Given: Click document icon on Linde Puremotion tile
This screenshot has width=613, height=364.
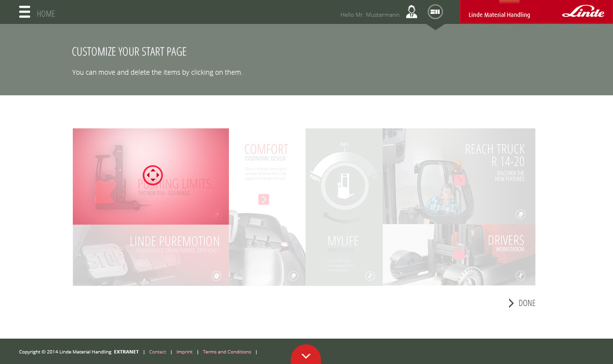Looking at the screenshot, I should (216, 276).
